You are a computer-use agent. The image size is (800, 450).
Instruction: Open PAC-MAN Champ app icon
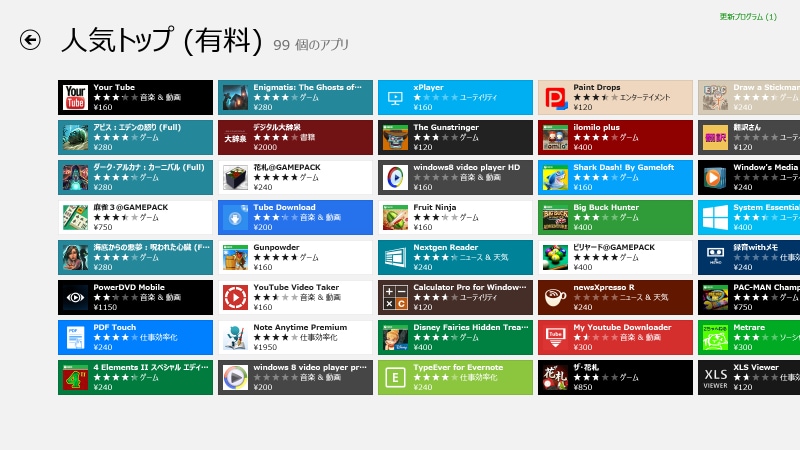pyautogui.click(x=715, y=297)
